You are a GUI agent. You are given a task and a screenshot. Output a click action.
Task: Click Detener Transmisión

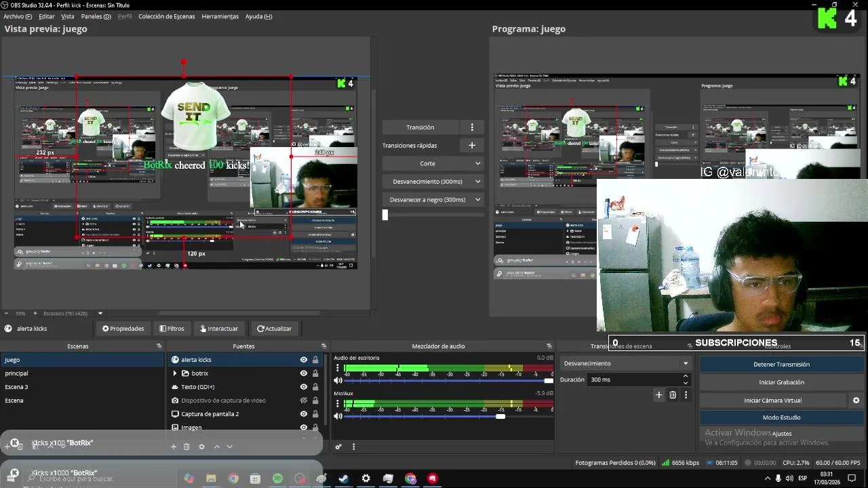[781, 365]
